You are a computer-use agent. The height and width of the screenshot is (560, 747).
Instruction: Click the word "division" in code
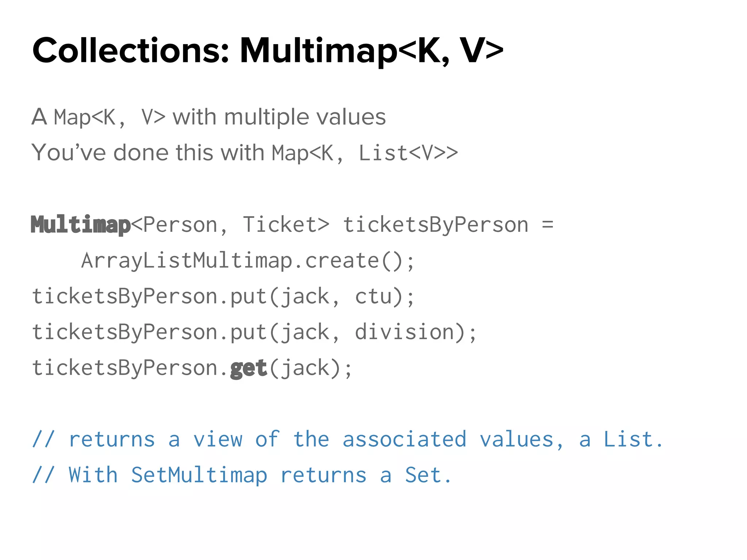tap(405, 332)
